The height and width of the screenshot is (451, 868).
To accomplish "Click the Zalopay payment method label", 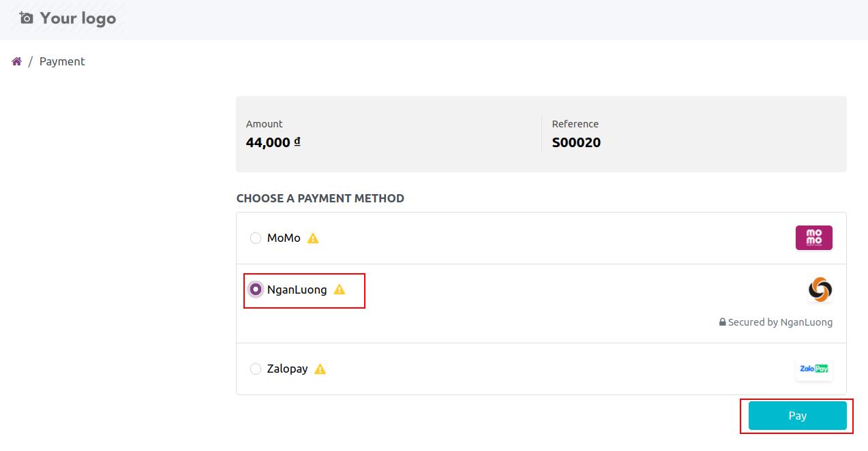I will coord(288,369).
